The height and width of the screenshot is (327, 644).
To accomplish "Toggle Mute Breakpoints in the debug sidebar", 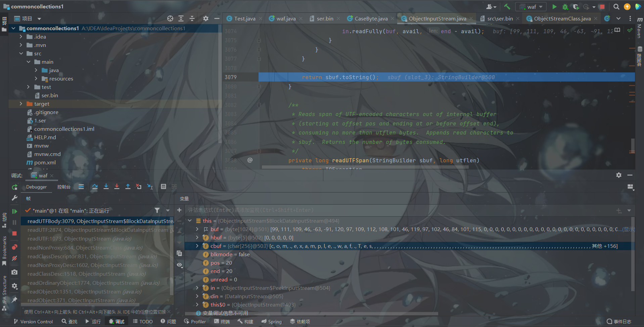I will pyautogui.click(x=14, y=258).
